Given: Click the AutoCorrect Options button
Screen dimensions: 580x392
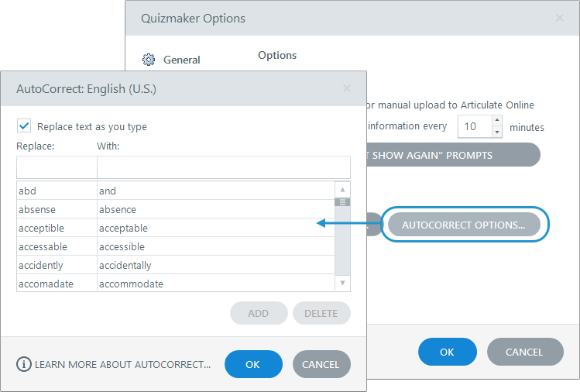Looking at the screenshot, I should click(x=463, y=225).
